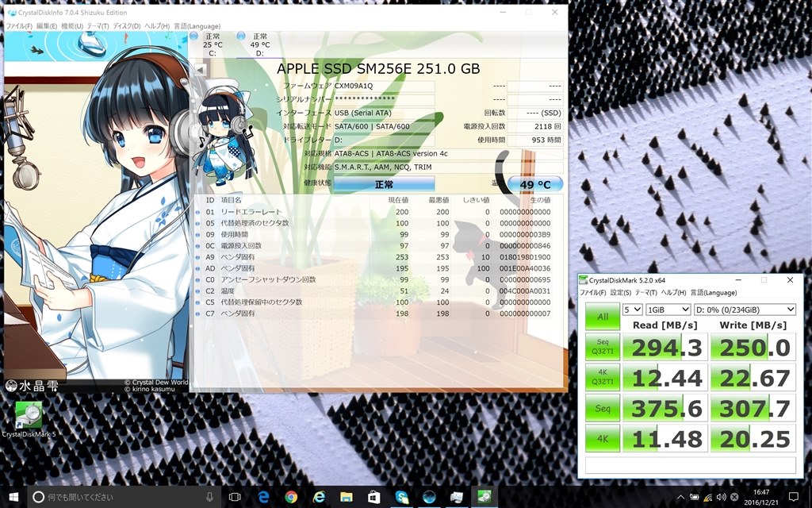Viewport: 812px width, 508px height.
Task: Click the CrystalDiskMark comment text box
Action: tap(691, 465)
